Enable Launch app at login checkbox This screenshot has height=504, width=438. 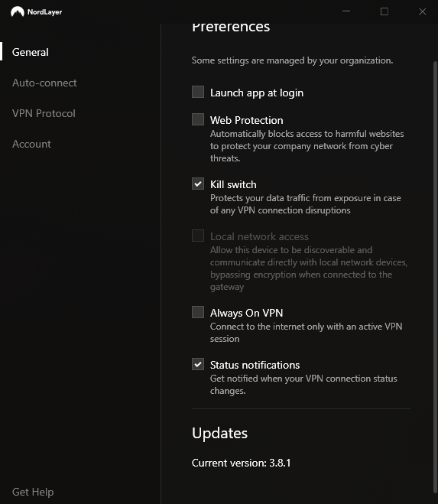coord(198,92)
